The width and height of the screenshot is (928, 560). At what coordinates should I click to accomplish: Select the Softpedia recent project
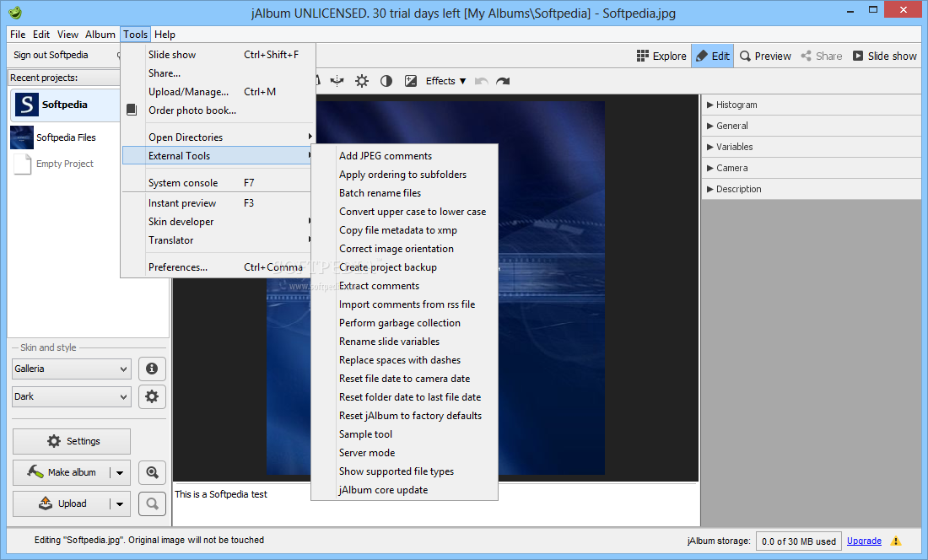[x=65, y=105]
